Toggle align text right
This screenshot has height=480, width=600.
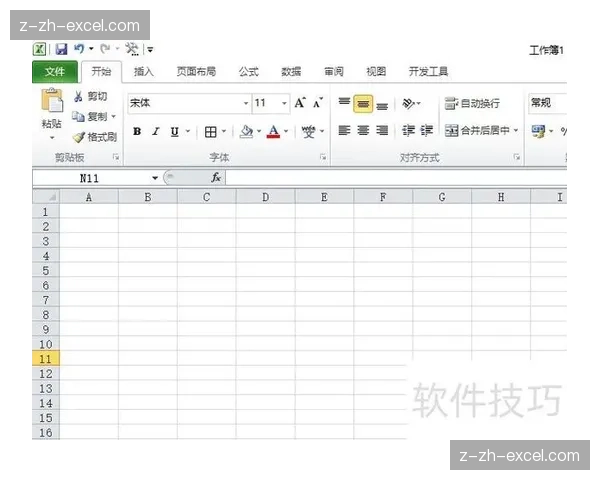(382, 131)
